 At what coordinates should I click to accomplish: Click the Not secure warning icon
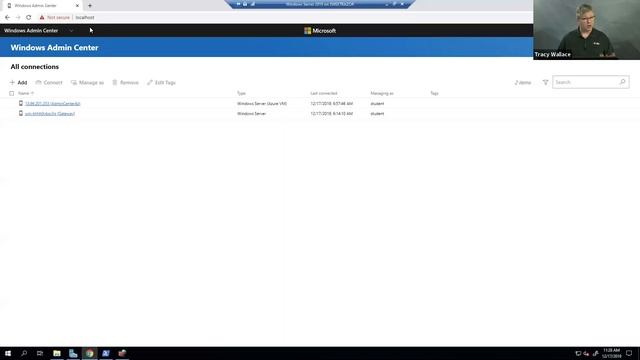point(42,18)
